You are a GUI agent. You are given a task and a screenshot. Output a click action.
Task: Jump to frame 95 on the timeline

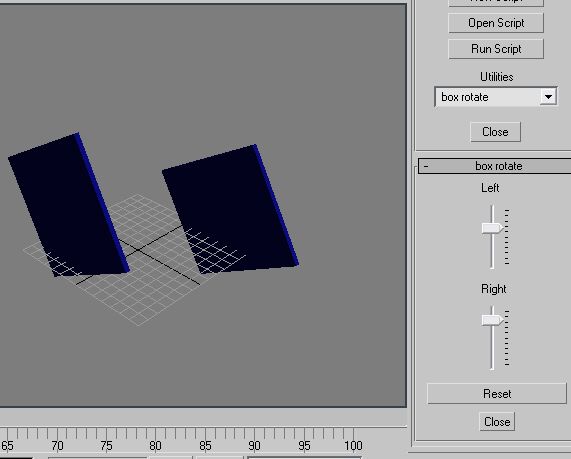(x=304, y=446)
